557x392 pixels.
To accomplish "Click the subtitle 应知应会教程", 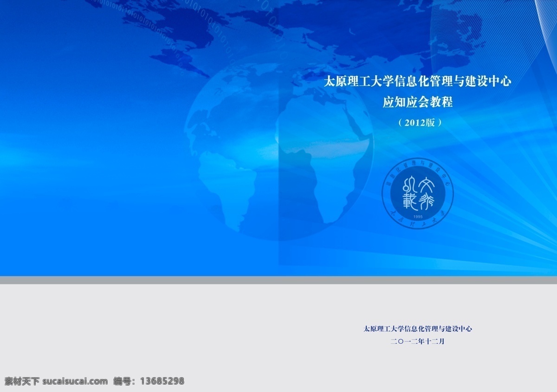I will click(417, 102).
